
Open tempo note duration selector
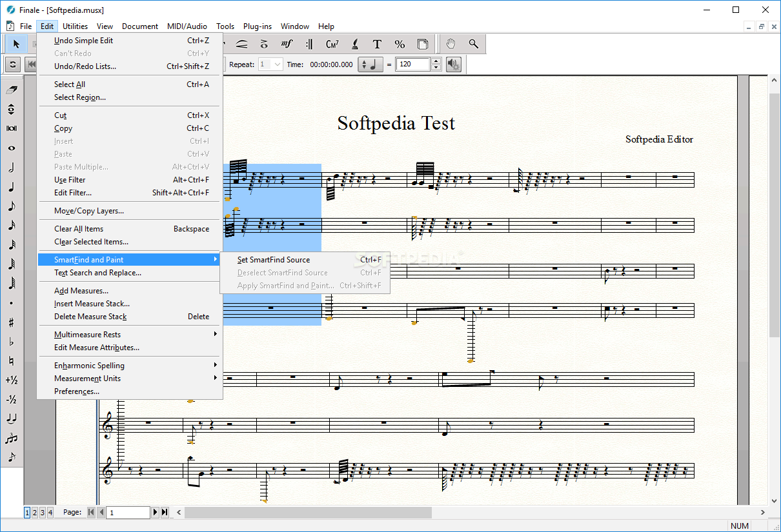(x=371, y=64)
